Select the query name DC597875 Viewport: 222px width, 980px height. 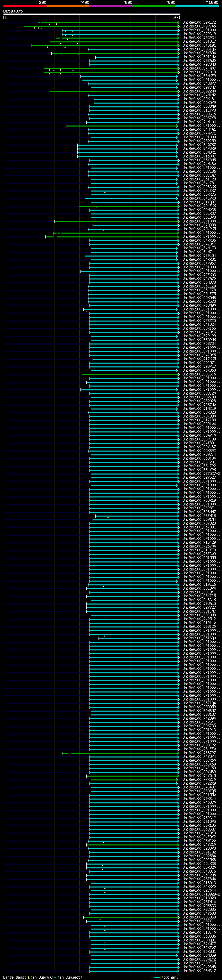click(x=13, y=11)
